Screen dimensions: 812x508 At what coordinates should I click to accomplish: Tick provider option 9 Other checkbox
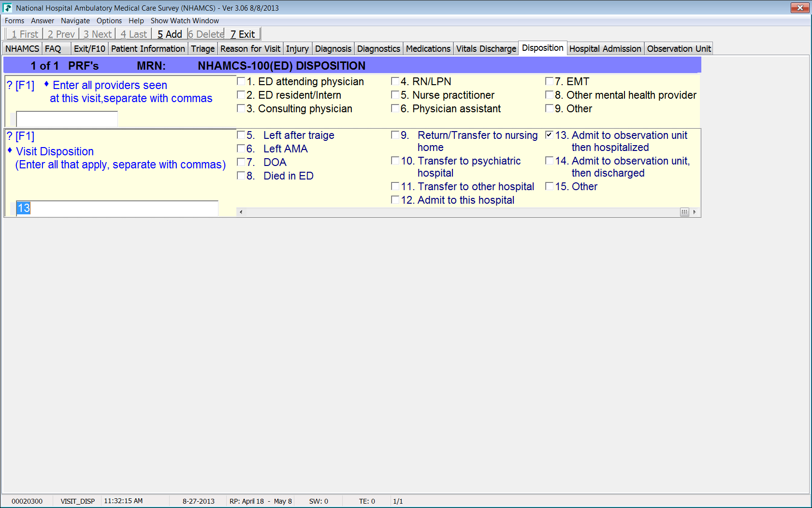click(x=549, y=108)
